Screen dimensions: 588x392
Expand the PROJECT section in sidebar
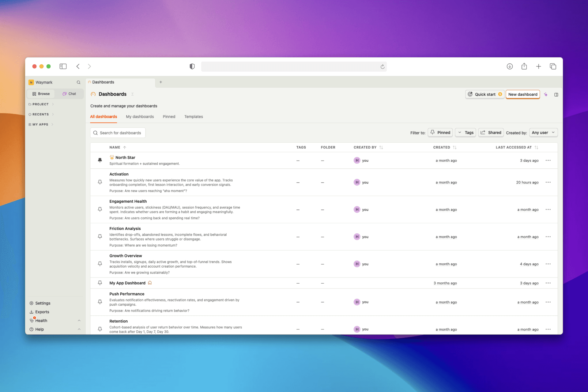pyautogui.click(x=41, y=104)
